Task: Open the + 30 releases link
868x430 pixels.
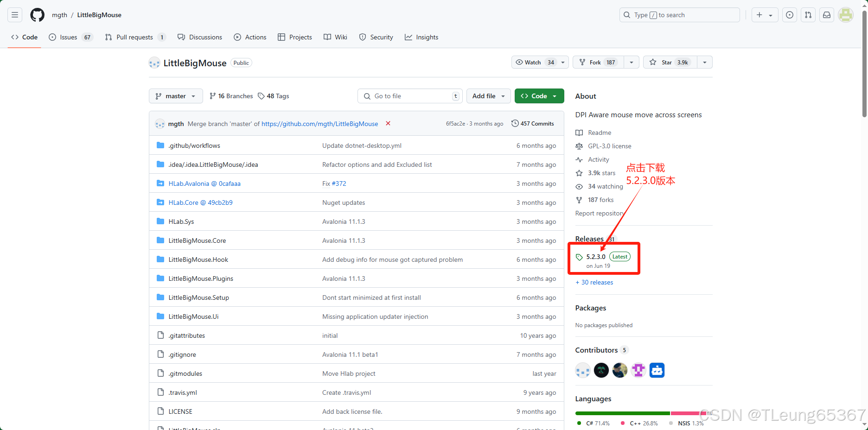Action: (594, 282)
